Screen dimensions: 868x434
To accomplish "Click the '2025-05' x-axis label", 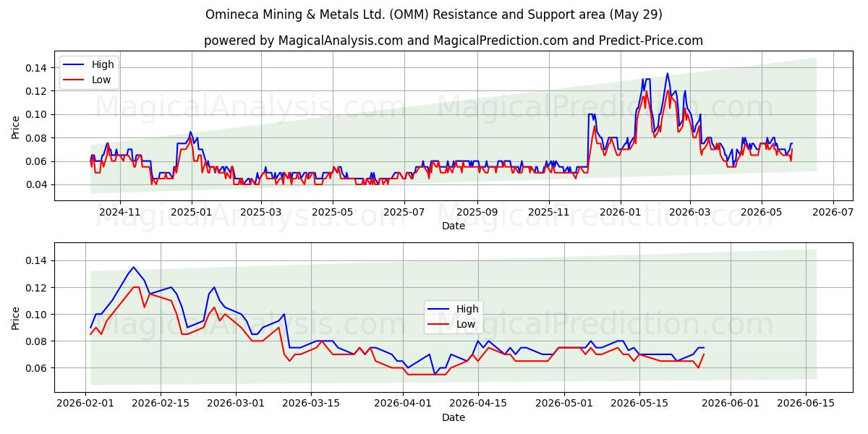I will (x=333, y=212).
